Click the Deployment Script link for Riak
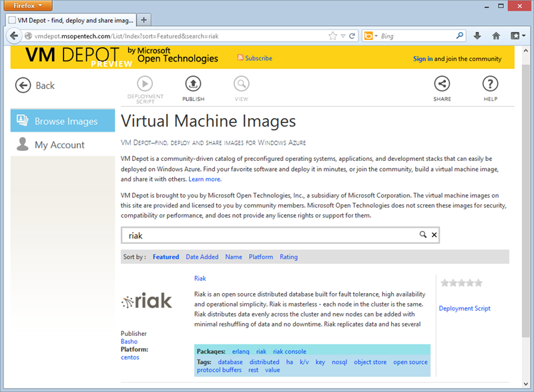Image resolution: width=534 pixels, height=392 pixels. pos(465,309)
